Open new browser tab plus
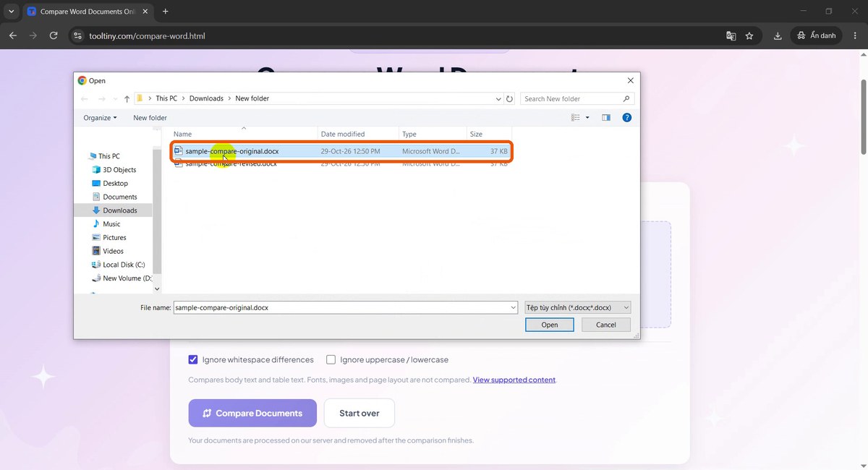 point(166,12)
